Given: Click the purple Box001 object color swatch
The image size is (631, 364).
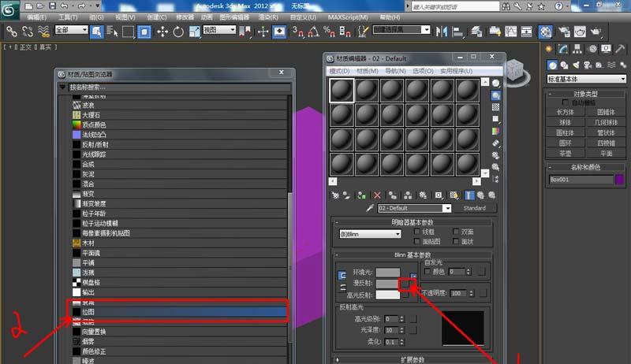Looking at the screenshot, I should click(x=620, y=179).
